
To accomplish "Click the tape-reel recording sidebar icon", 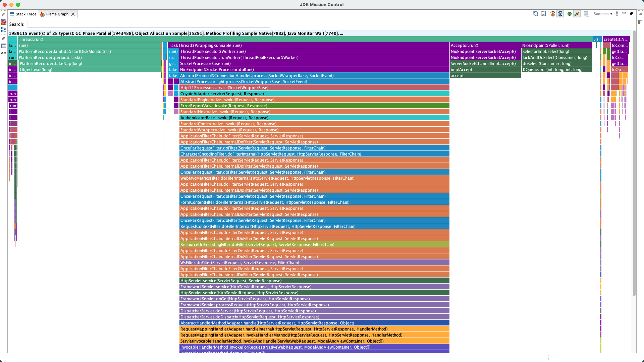I will [x=4, y=53].
